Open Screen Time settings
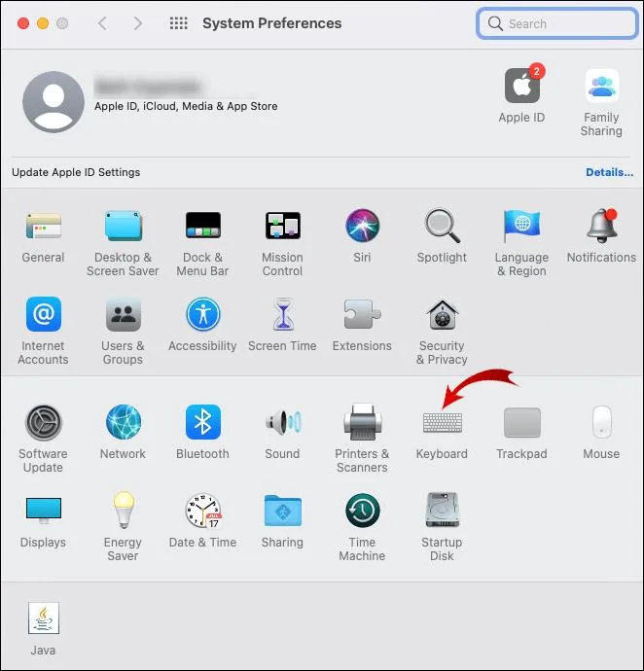This screenshot has width=644, height=671. (283, 314)
